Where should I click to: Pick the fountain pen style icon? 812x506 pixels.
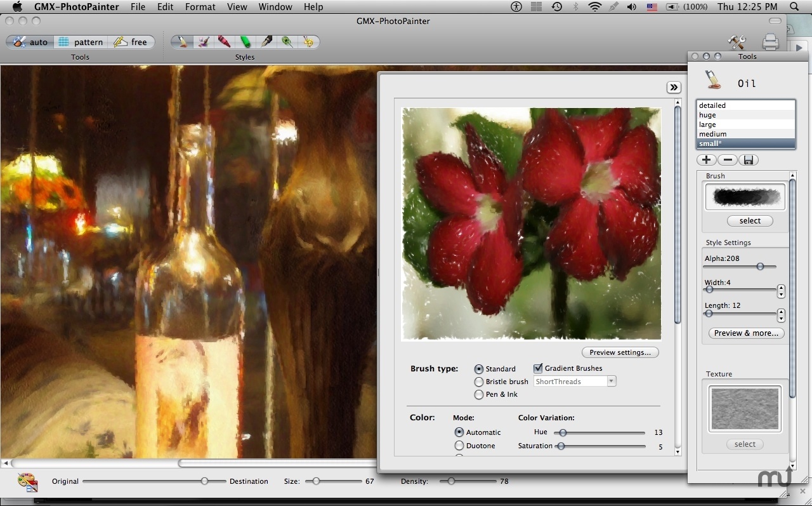click(266, 42)
